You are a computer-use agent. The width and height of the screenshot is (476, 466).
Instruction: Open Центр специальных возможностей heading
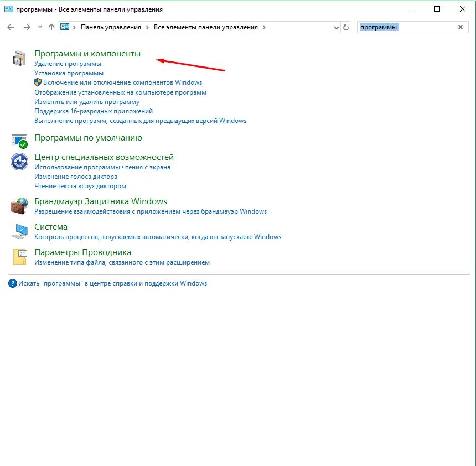coord(104,157)
